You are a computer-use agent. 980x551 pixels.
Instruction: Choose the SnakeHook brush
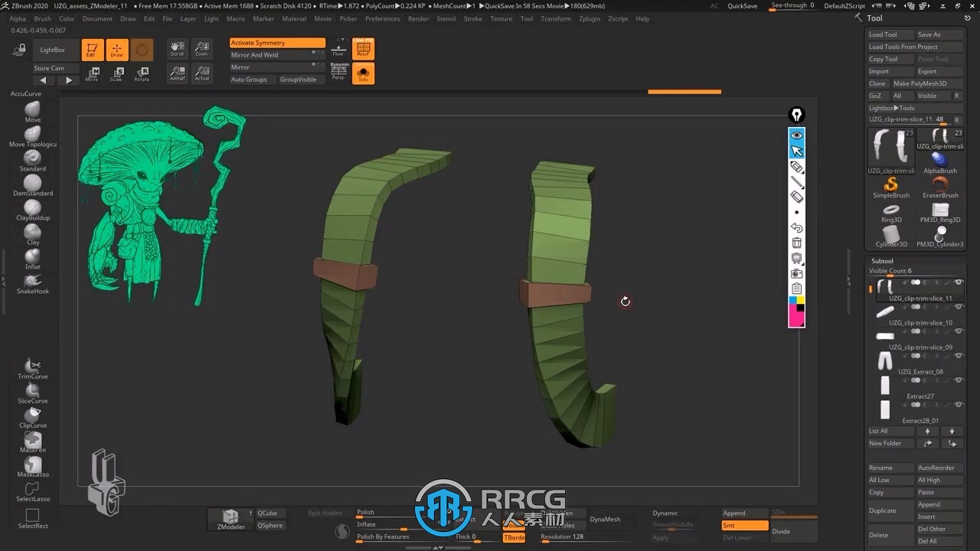click(32, 282)
